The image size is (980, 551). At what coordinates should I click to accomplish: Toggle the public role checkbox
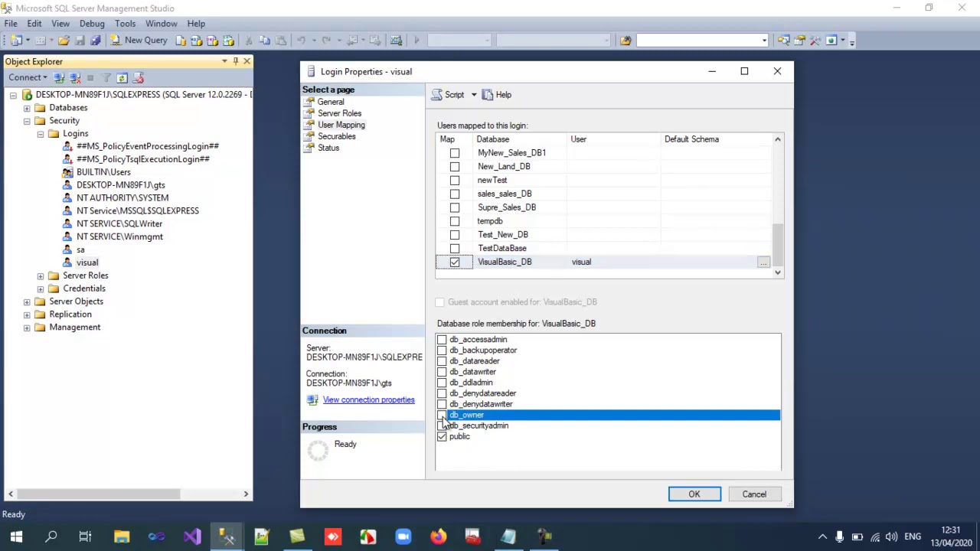[442, 436]
